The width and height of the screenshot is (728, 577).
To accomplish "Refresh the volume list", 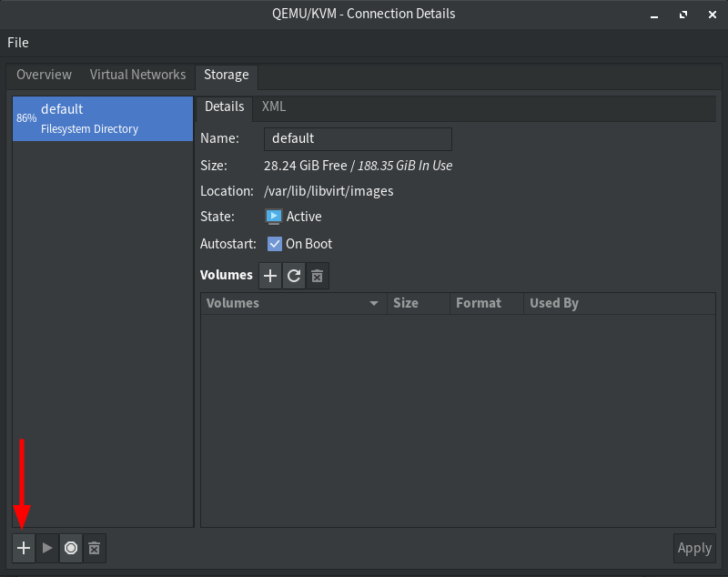I will point(293,276).
